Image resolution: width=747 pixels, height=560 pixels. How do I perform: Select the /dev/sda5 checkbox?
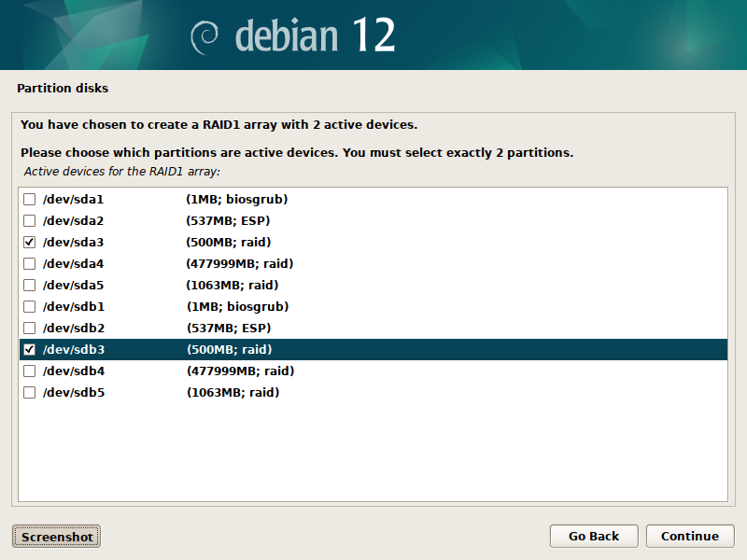click(x=29, y=286)
